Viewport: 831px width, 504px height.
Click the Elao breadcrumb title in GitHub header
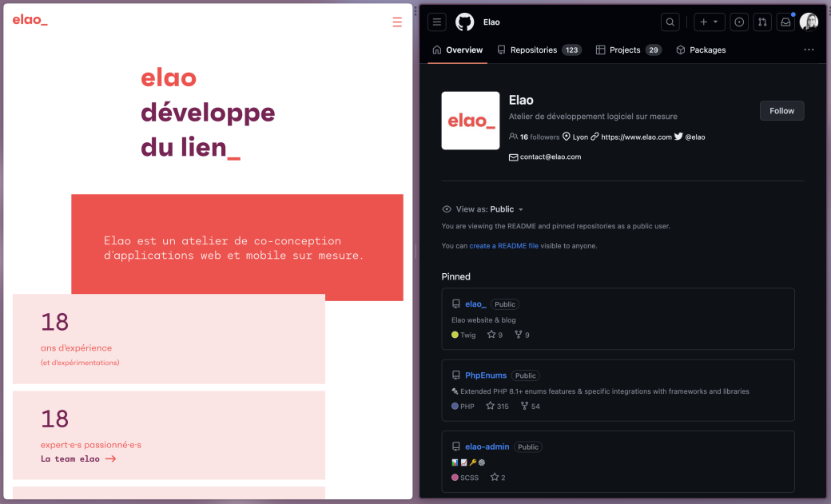[x=491, y=22]
